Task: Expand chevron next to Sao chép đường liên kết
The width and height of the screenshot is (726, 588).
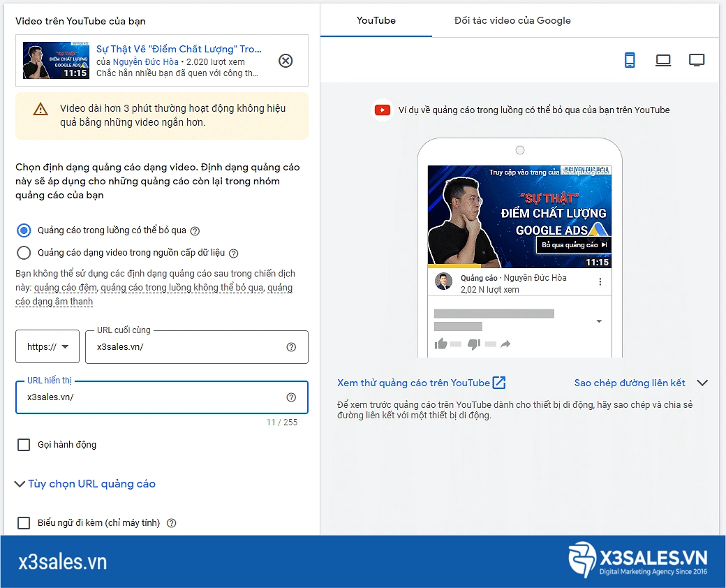Action: [x=702, y=383]
